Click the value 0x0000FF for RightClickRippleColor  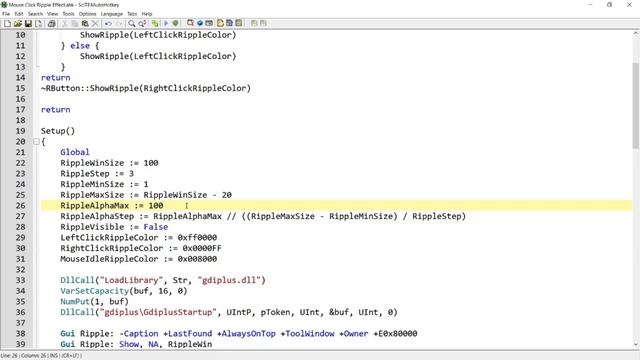pyautogui.click(x=202, y=248)
